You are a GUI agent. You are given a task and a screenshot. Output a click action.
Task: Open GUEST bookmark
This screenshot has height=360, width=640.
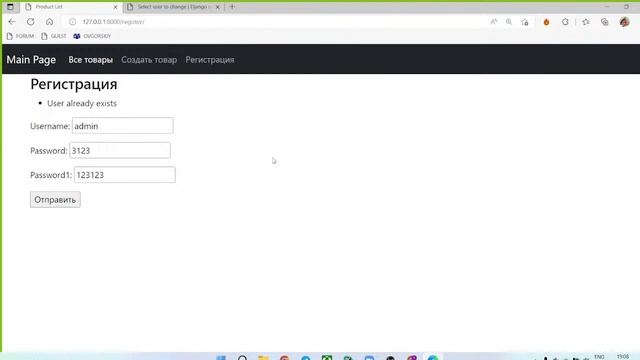coord(54,36)
